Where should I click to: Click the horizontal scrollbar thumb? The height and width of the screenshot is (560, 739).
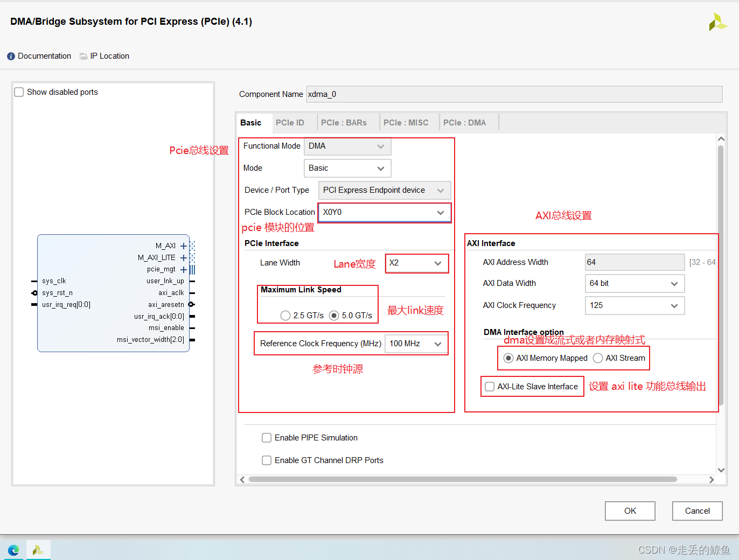[x=463, y=479]
